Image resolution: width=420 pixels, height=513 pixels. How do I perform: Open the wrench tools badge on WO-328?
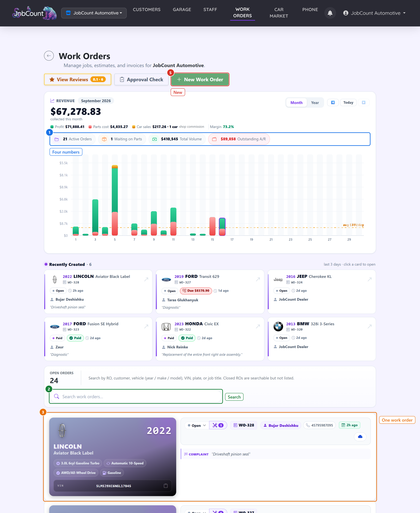click(x=218, y=425)
